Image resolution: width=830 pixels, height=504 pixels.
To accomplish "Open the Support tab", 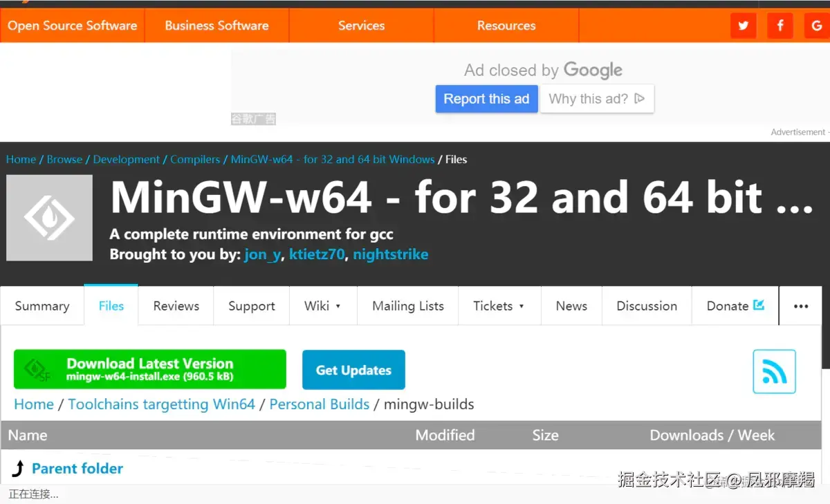I will tap(252, 306).
